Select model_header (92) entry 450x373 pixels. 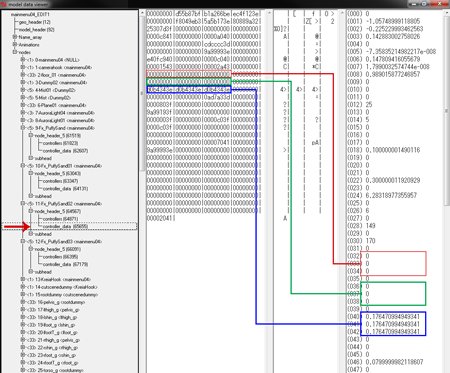36,30
